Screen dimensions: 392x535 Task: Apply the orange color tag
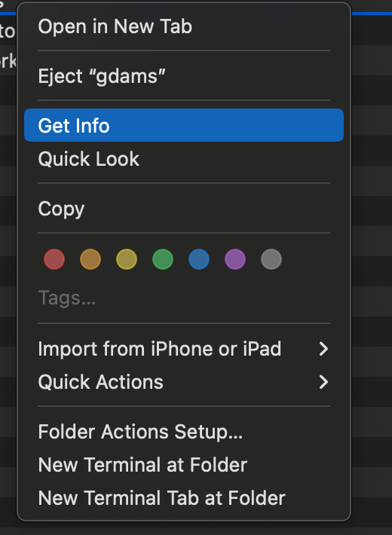pos(90,259)
